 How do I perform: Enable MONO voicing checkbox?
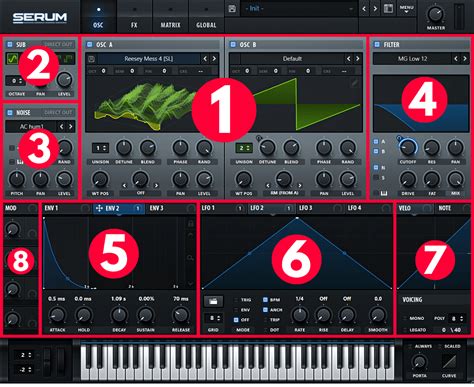[405, 318]
